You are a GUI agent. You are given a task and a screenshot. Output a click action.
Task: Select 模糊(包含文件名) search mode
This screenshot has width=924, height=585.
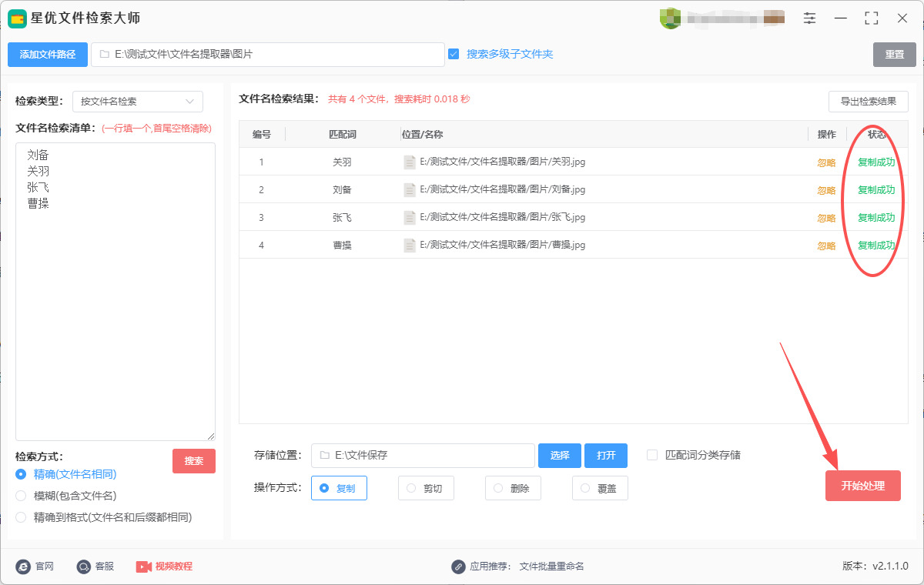pyautogui.click(x=21, y=496)
